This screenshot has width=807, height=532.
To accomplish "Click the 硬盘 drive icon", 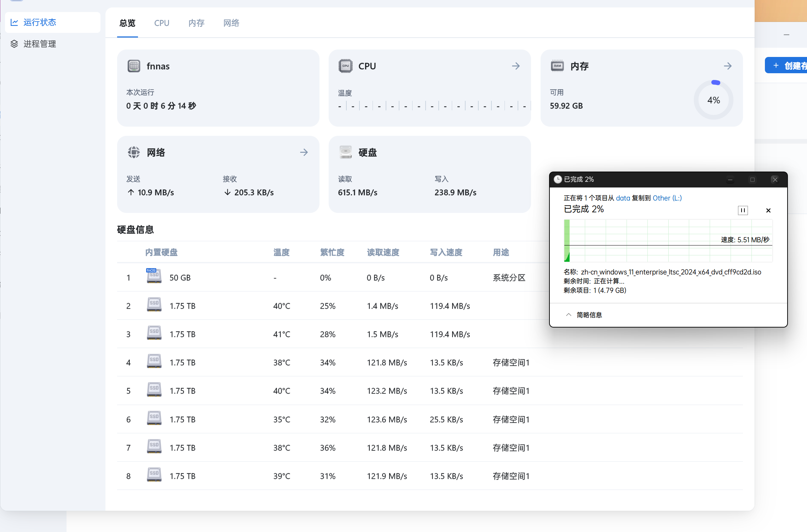I will (x=345, y=152).
